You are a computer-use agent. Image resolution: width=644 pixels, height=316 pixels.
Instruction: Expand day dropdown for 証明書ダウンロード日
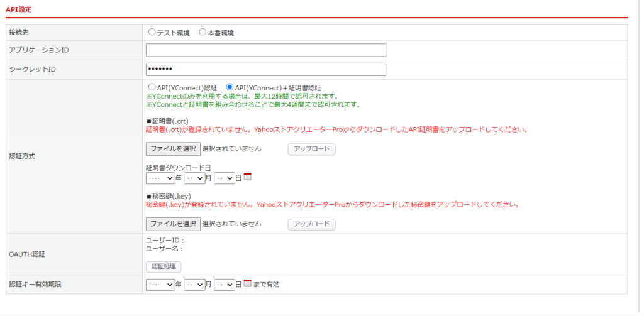click(225, 178)
